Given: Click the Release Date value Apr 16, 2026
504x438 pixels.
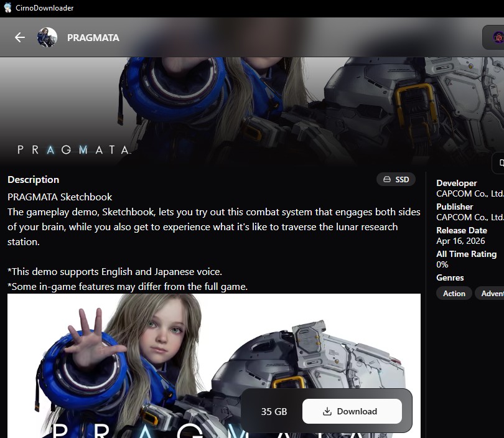Looking at the screenshot, I should coord(460,241).
